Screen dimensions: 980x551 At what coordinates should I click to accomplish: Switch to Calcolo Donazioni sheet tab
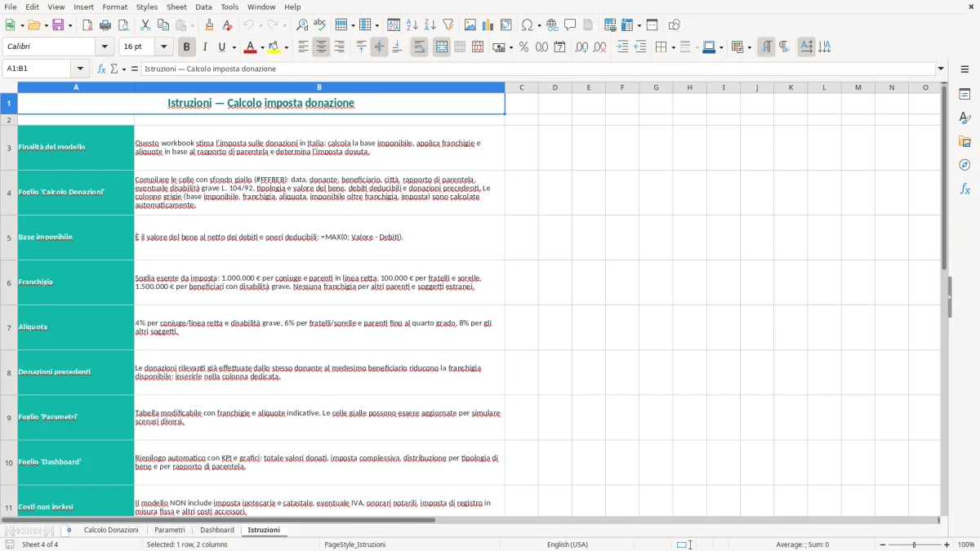[x=111, y=530]
